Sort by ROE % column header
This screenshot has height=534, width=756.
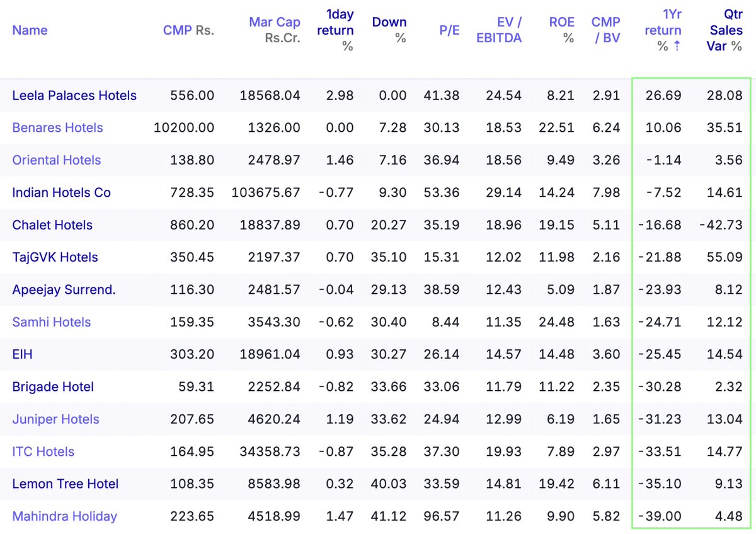[x=562, y=30]
